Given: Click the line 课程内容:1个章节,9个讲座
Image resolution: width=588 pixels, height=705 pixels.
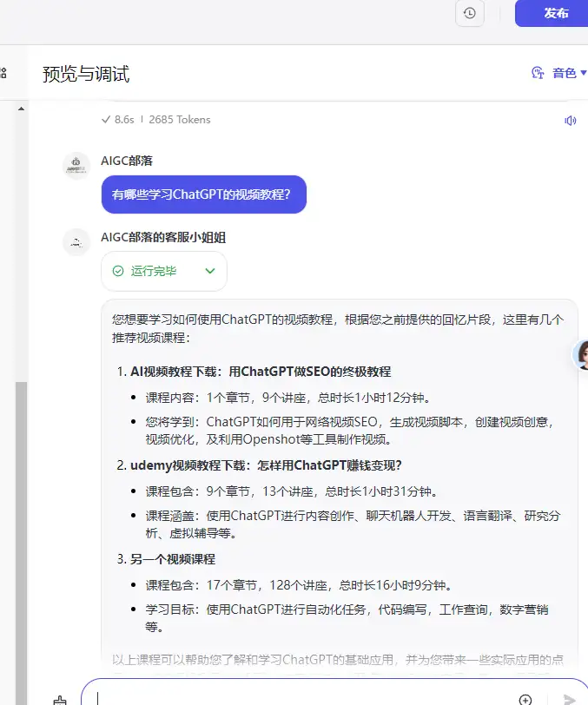Looking at the screenshot, I should point(288,398).
